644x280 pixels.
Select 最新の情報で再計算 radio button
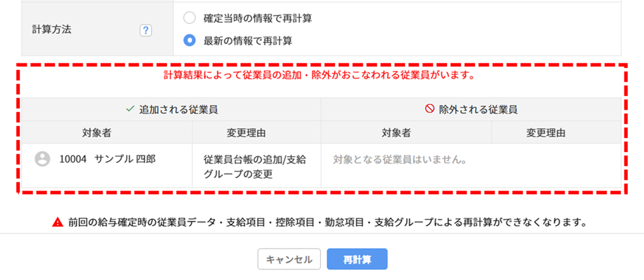[189, 41]
